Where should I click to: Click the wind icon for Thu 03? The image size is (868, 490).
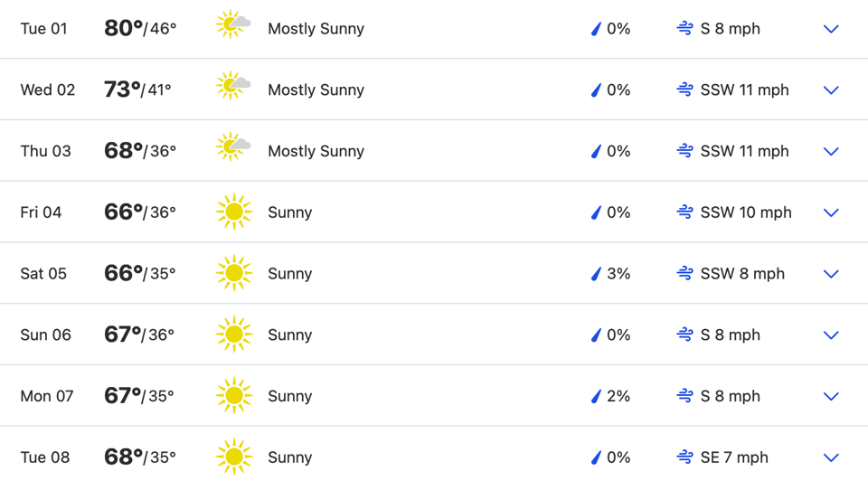[x=684, y=151]
